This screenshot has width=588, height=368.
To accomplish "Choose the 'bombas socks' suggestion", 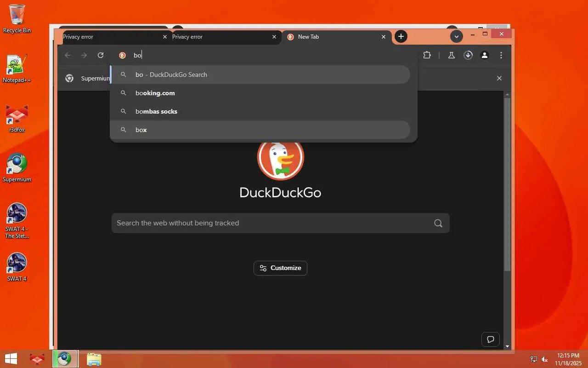I will pos(260,111).
